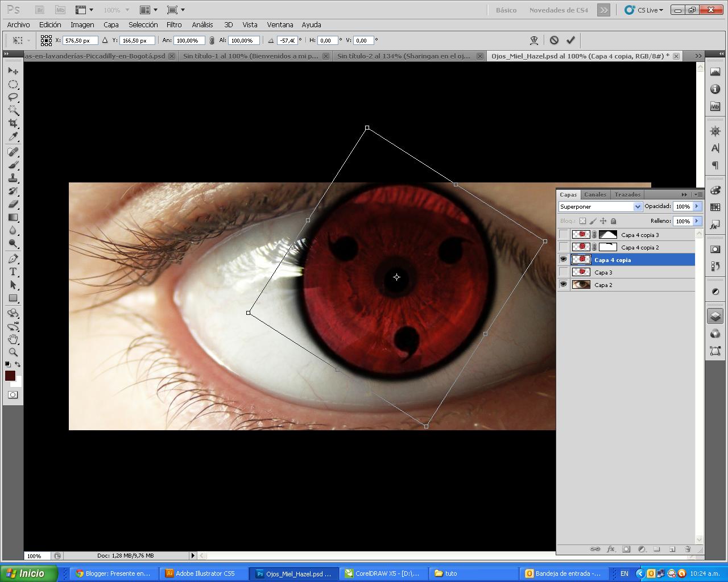Select the Quick Selection tool
Screen dimensions: 728x582
coord(13,110)
